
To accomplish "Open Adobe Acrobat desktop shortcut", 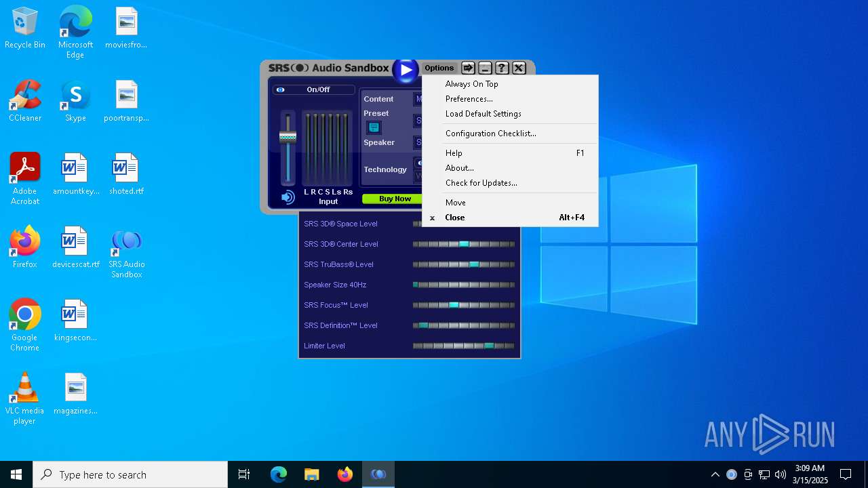I will point(25,179).
